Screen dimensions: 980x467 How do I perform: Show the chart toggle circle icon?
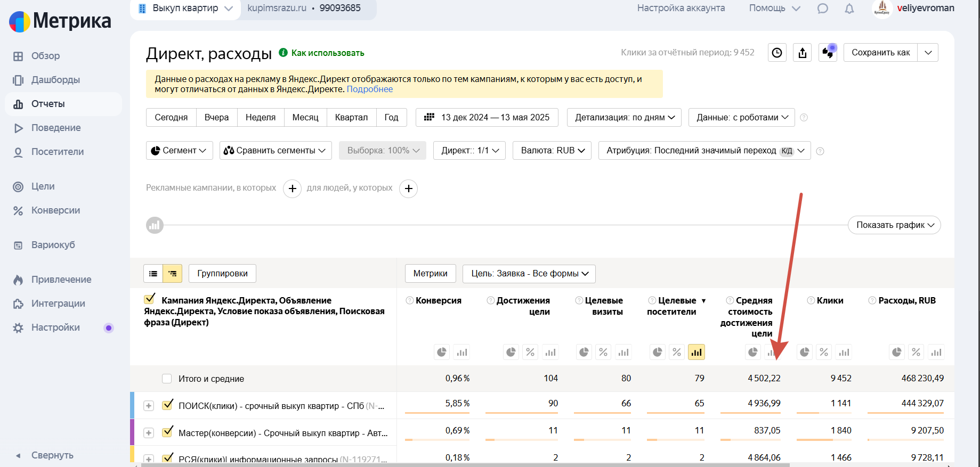155,225
